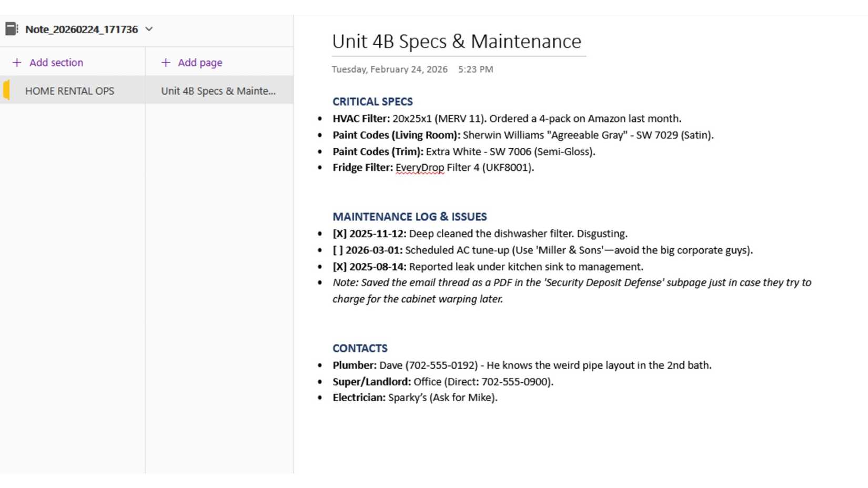Click the [X] marker for 2025-11-12 entry
868x488 pixels.
[339, 233]
